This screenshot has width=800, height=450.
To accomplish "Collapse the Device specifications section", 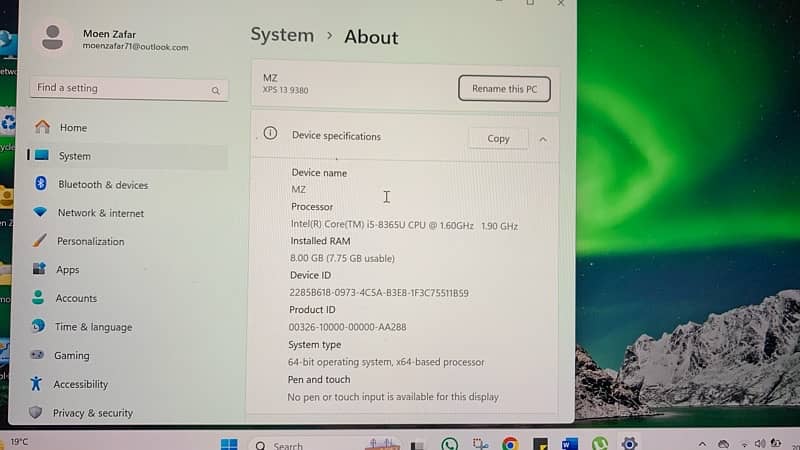I will coord(543,139).
